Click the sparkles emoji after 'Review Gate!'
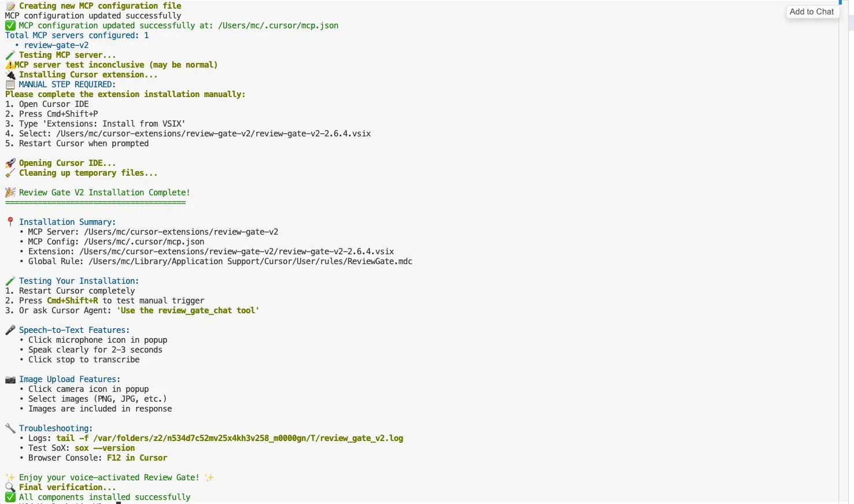Viewport: 854px width, 504px height. tap(209, 477)
